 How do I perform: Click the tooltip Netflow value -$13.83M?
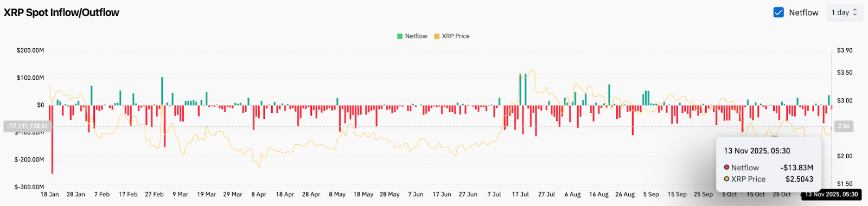pos(797,168)
